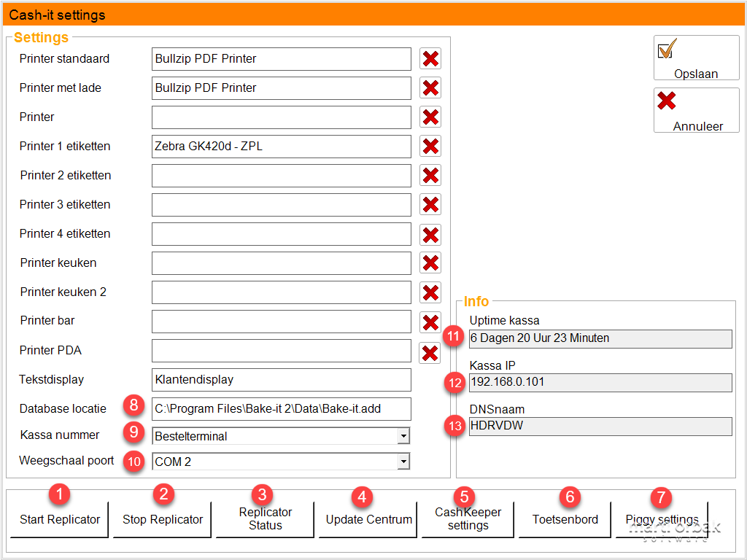
Task: Focus the empty plain Printer input field
Action: tap(282, 117)
